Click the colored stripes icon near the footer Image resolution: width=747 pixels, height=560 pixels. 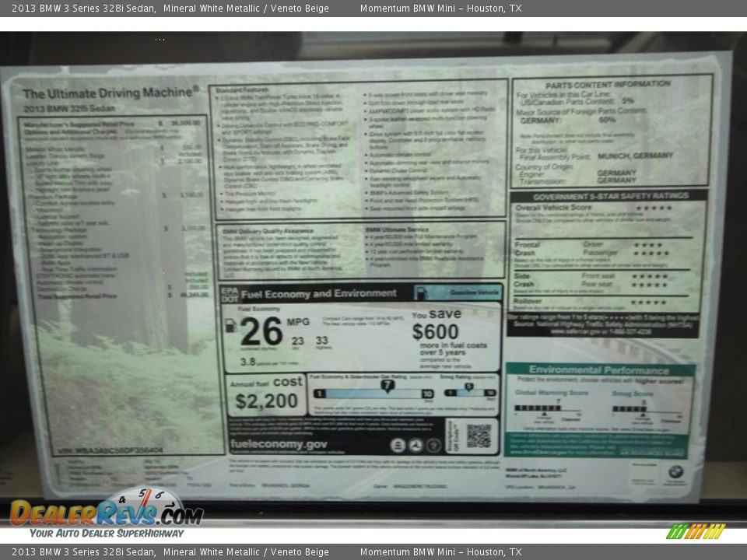coord(696,531)
